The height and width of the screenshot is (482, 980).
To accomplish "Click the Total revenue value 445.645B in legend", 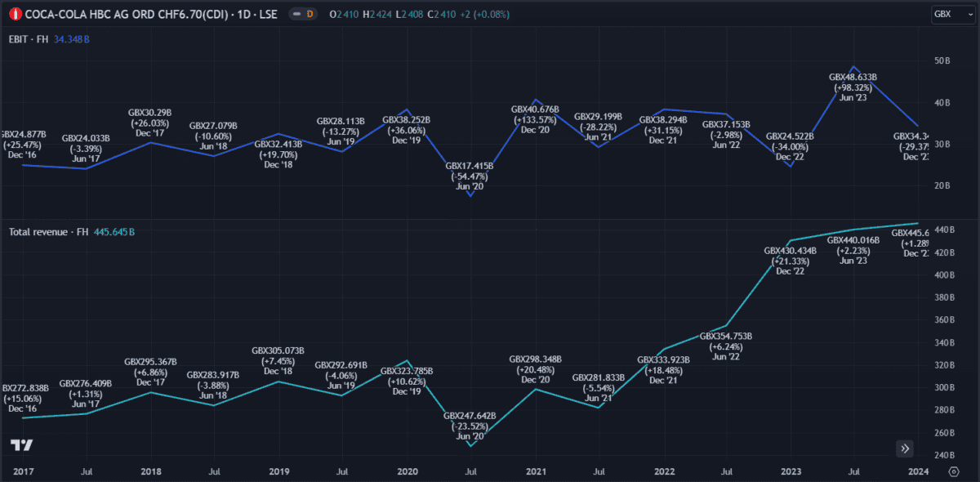I will point(114,232).
